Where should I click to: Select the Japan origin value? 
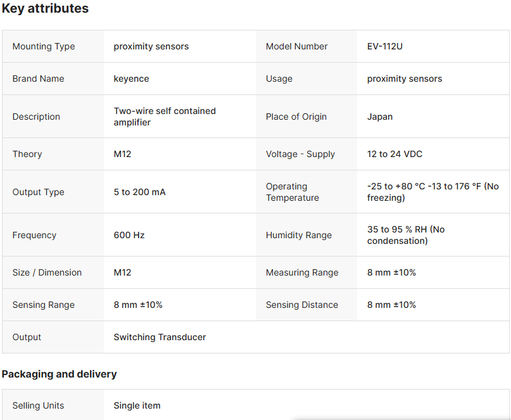pos(380,117)
